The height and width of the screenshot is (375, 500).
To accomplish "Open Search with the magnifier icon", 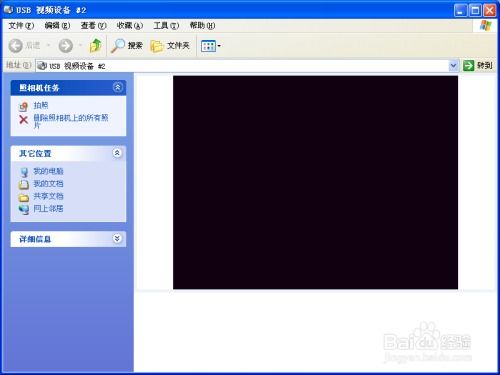I will point(118,46).
